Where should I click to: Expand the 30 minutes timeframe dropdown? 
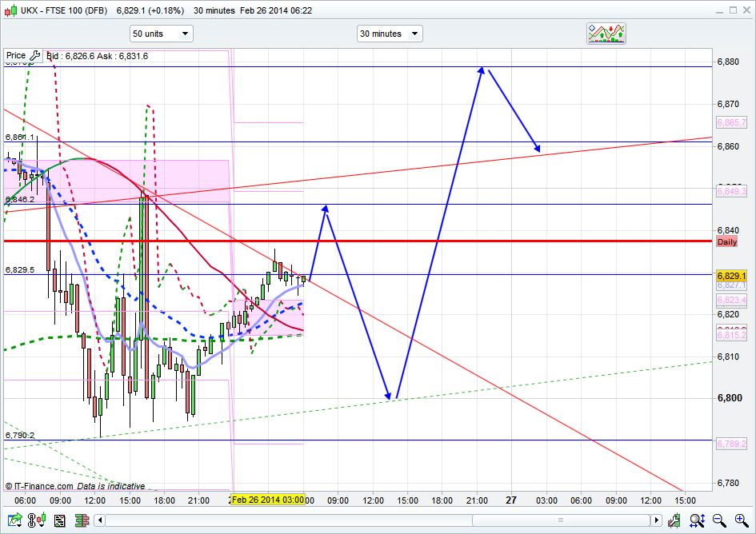[x=390, y=34]
